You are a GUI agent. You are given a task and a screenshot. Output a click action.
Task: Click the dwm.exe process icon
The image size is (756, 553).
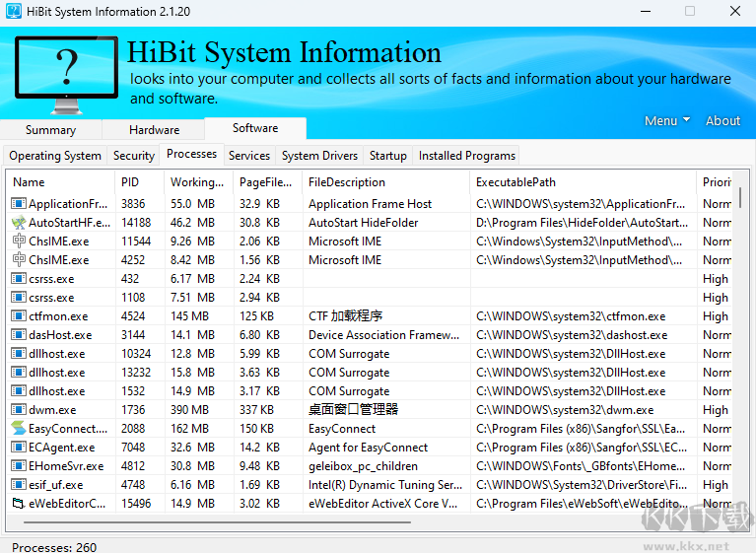pyautogui.click(x=19, y=410)
